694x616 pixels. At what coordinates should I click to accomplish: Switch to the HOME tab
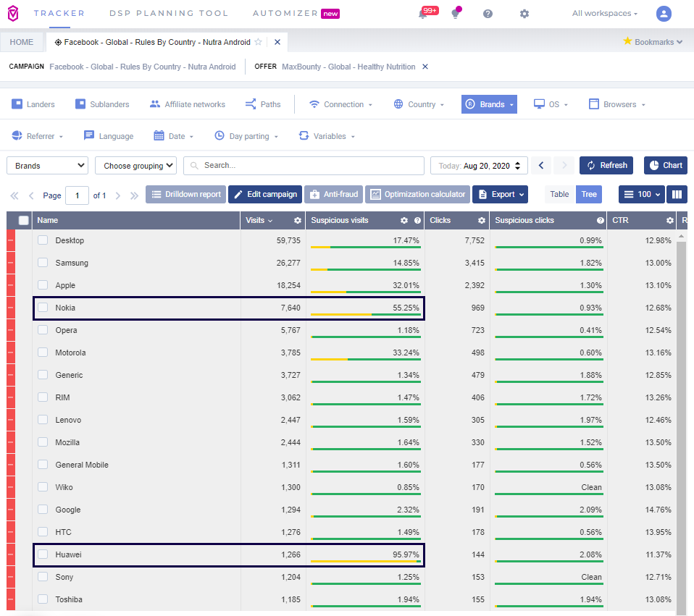click(22, 42)
